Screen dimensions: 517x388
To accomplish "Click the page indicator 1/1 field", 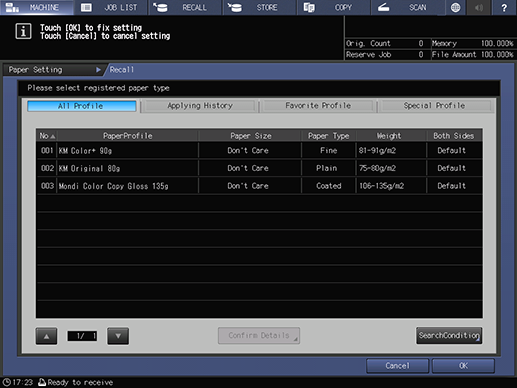I will (x=82, y=336).
